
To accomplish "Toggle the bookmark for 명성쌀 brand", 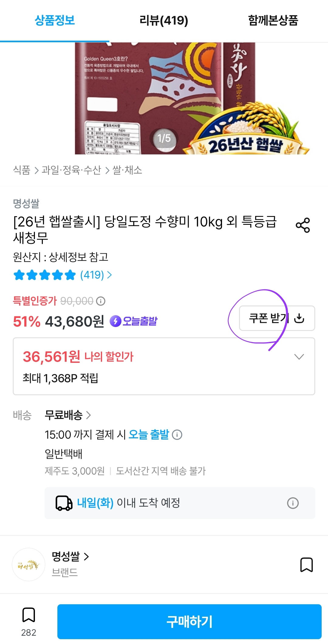I will pos(306,565).
